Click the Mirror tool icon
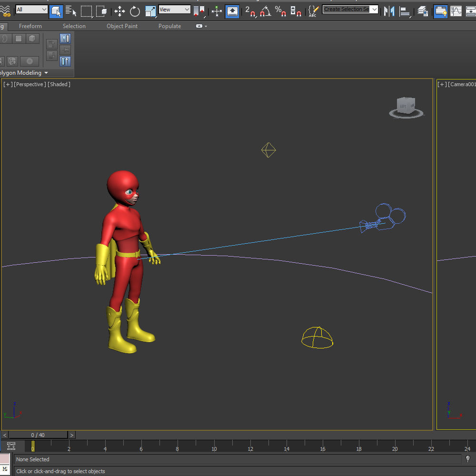This screenshot has width=476, height=476. coord(389,11)
